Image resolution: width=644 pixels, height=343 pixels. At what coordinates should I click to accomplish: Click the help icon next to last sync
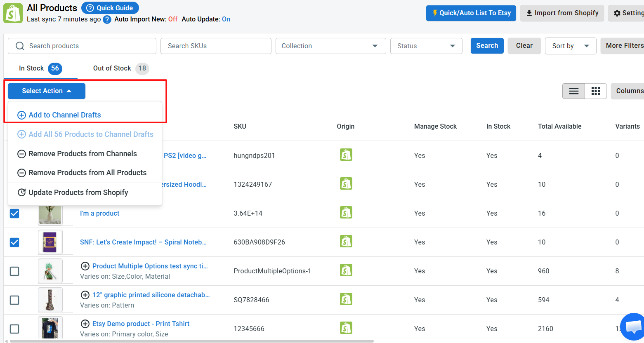107,19
